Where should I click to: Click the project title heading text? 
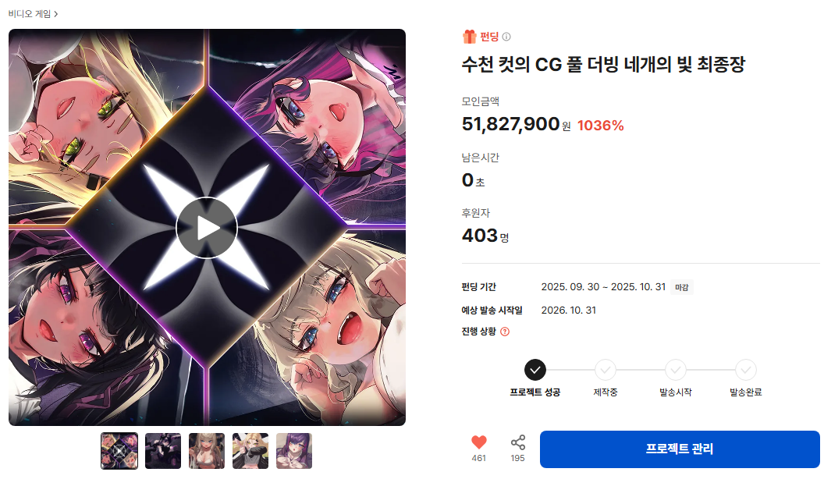(603, 66)
